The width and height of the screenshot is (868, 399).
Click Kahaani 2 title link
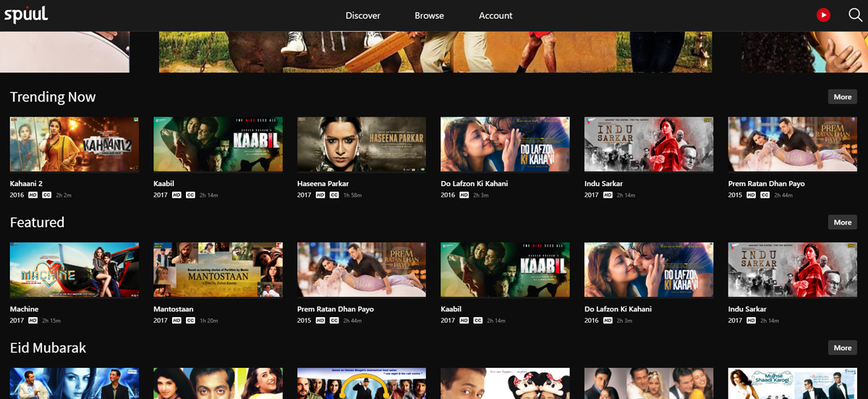click(x=26, y=184)
